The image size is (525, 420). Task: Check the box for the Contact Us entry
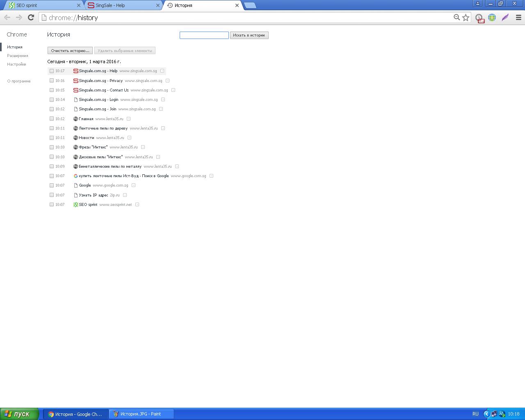point(52,90)
